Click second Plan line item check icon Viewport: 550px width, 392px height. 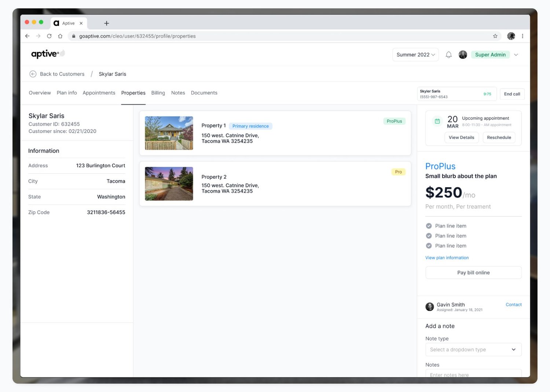click(429, 236)
